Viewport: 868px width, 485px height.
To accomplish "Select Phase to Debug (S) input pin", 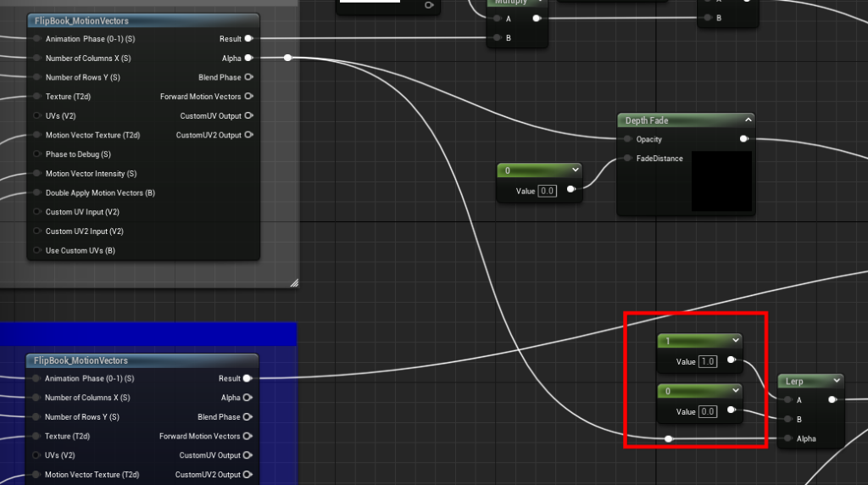I will click(x=37, y=154).
